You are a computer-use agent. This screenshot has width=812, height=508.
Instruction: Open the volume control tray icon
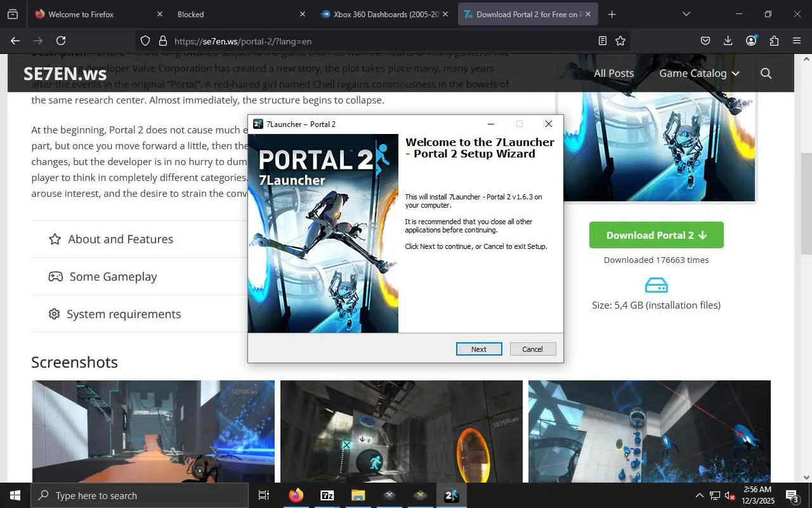coord(730,495)
